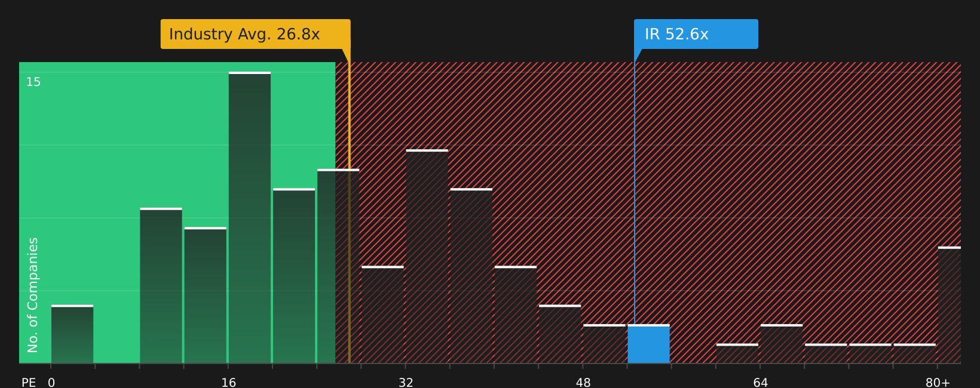Click the IR 52.6x label

[x=696, y=34]
